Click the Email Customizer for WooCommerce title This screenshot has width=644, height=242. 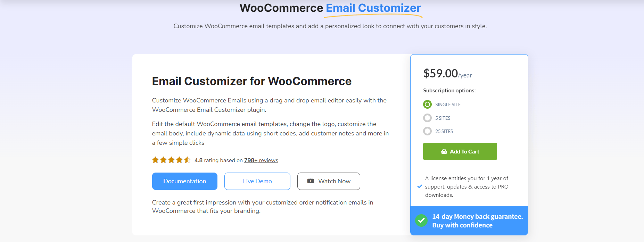(251, 81)
